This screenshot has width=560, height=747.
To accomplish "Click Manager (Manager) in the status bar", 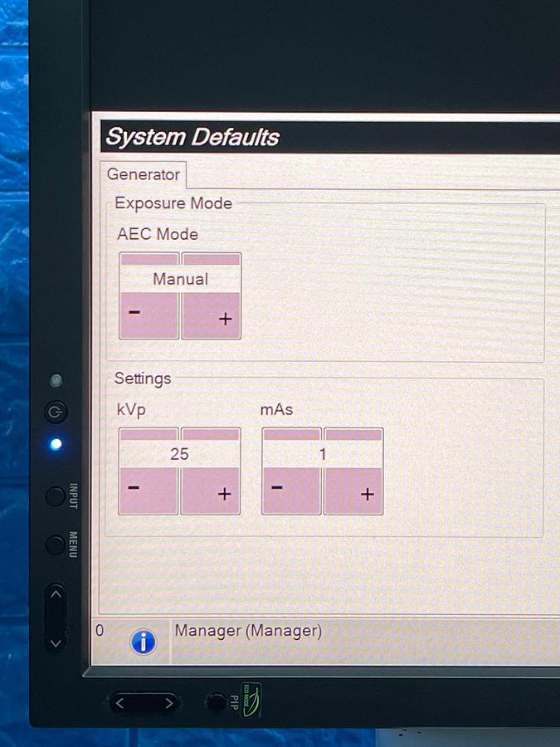I will [248, 632].
